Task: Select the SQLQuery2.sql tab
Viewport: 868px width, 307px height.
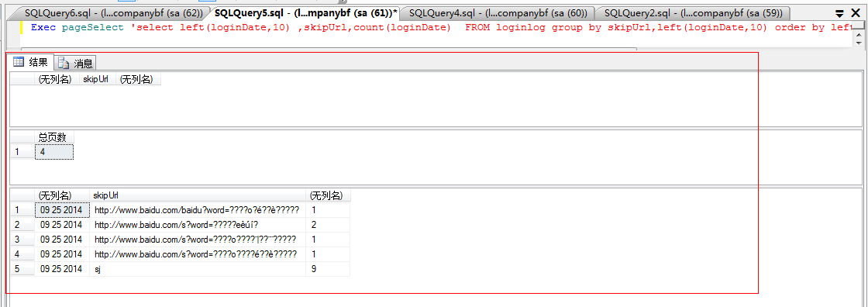Action: pyautogui.click(x=694, y=12)
